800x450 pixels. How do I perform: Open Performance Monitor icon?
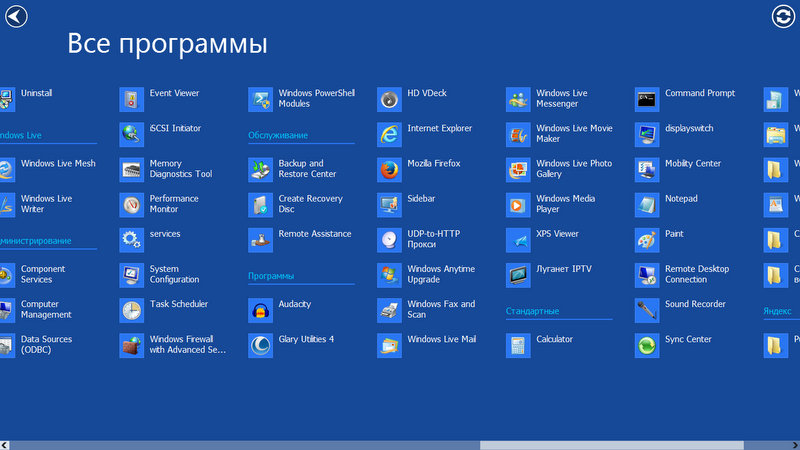tap(132, 205)
